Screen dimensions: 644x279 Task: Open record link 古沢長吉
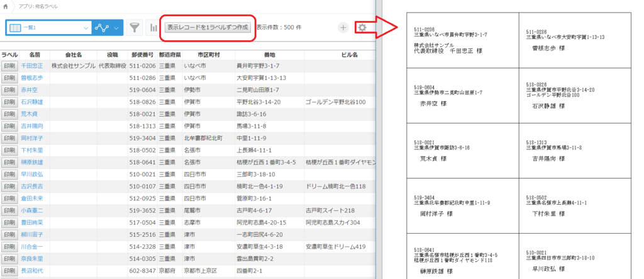pos(32,186)
